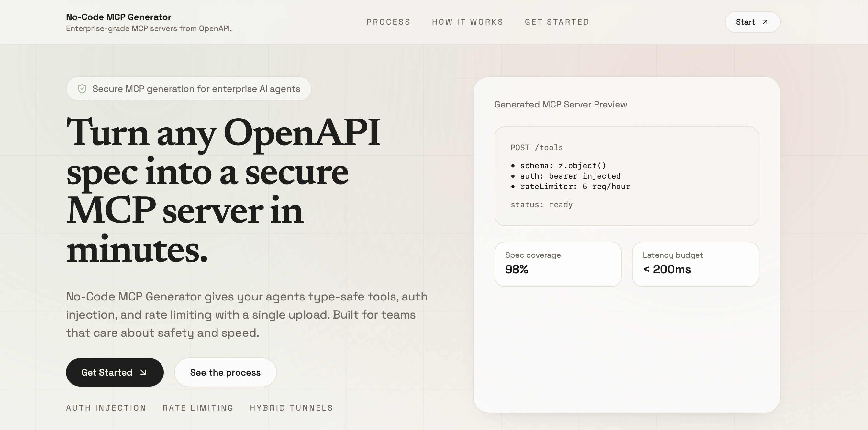
Task: Click the Secure MCP generation badge
Action: [189, 89]
